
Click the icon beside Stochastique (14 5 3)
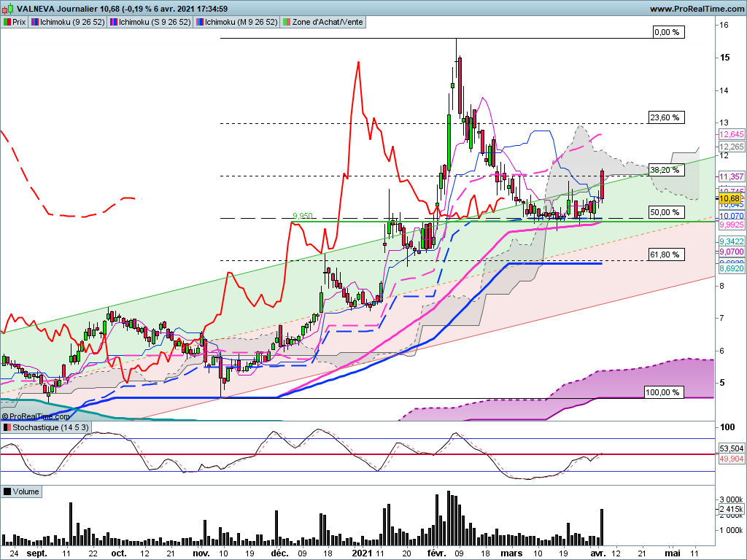click(7, 427)
